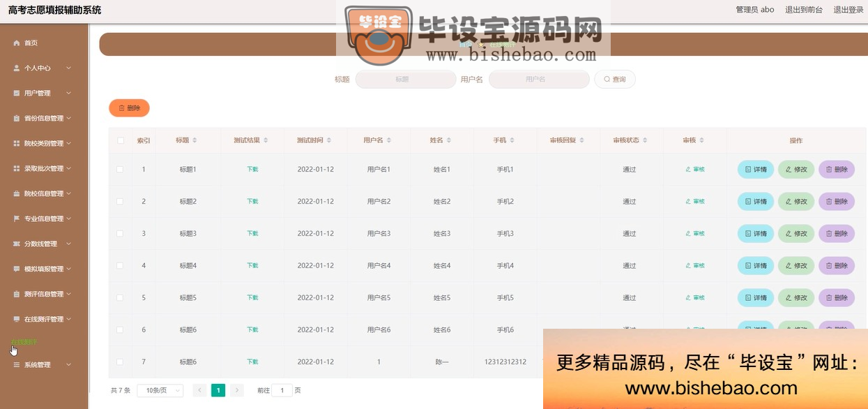Sort by the 标题 column arrows
This screenshot has height=409, width=868.
tap(195, 140)
